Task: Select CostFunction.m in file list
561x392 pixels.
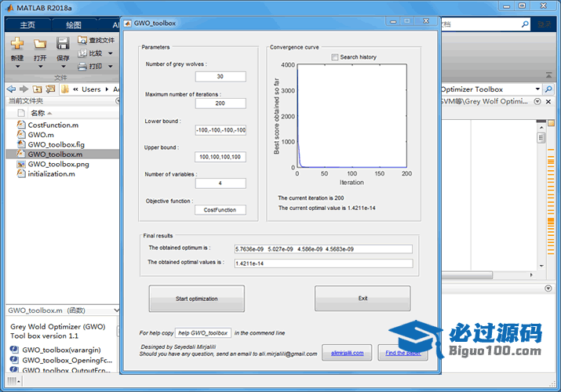Action: click(53, 125)
